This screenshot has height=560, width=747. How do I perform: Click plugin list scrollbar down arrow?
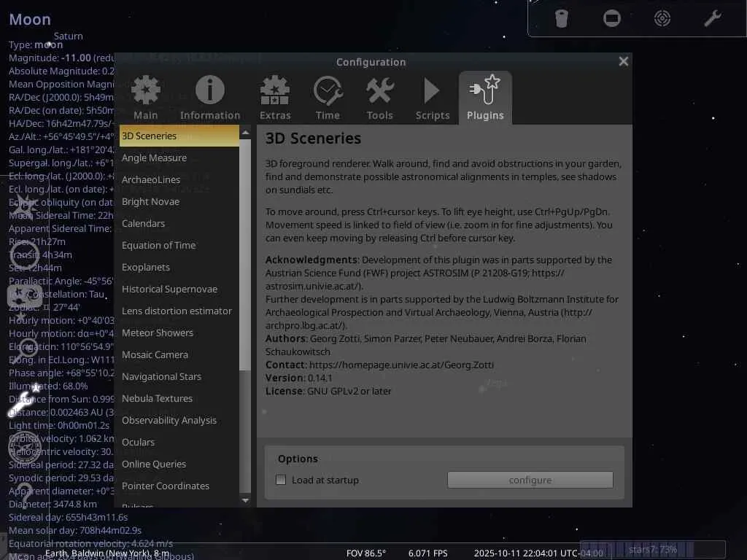pyautogui.click(x=245, y=500)
